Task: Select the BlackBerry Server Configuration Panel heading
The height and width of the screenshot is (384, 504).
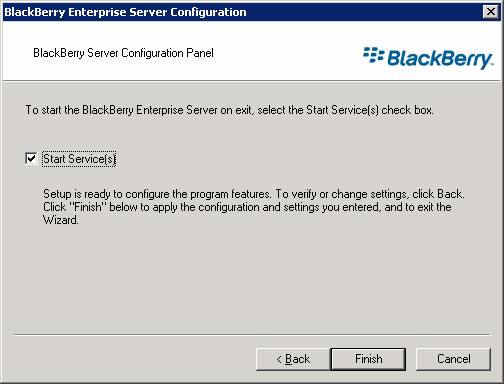Action: click(x=123, y=53)
